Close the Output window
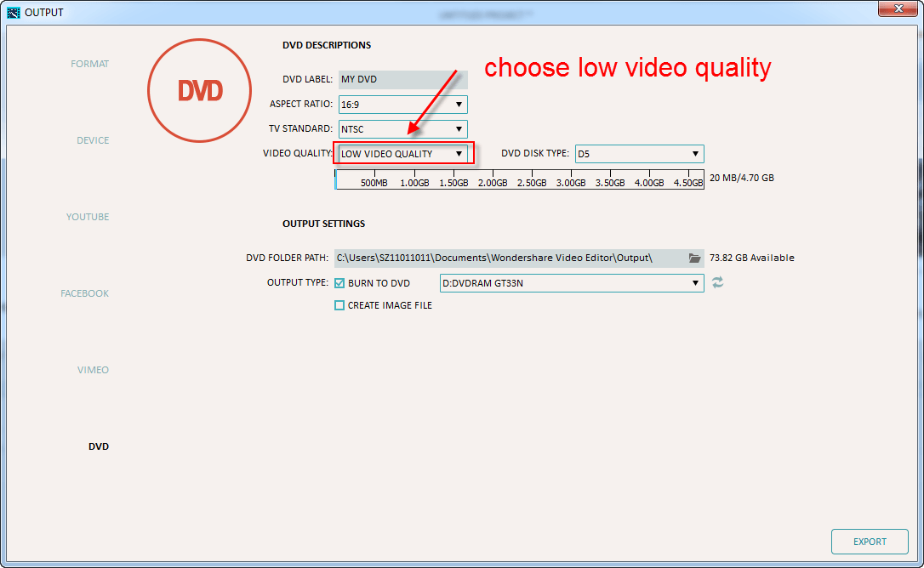924x568 pixels. [898, 9]
